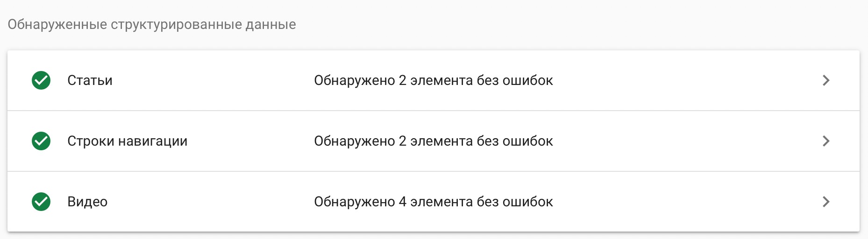Click the word 'навигации' in the second row label
The height and width of the screenshot is (239, 868).
coord(153,141)
